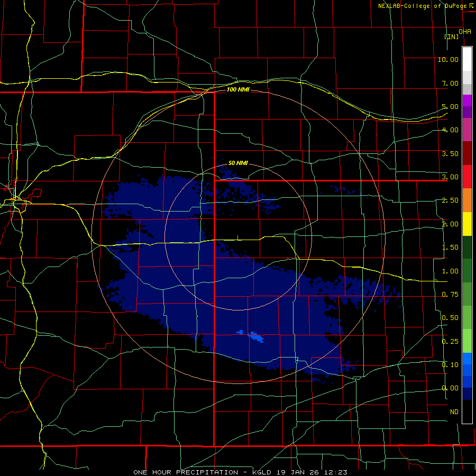Click the OHA product label above the legend

(465, 32)
